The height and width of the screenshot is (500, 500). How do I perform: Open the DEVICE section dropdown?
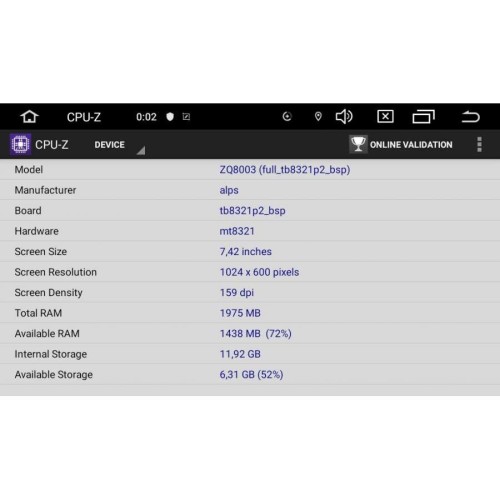(119, 145)
